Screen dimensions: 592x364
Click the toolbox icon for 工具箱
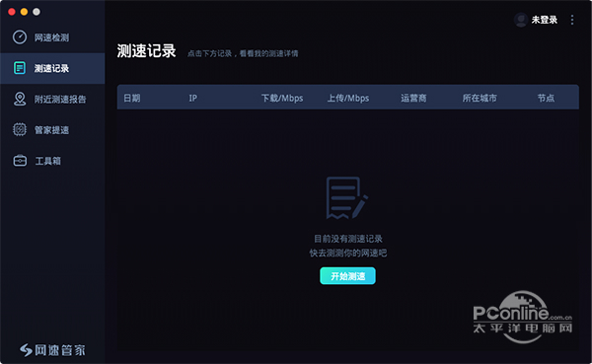[20, 161]
